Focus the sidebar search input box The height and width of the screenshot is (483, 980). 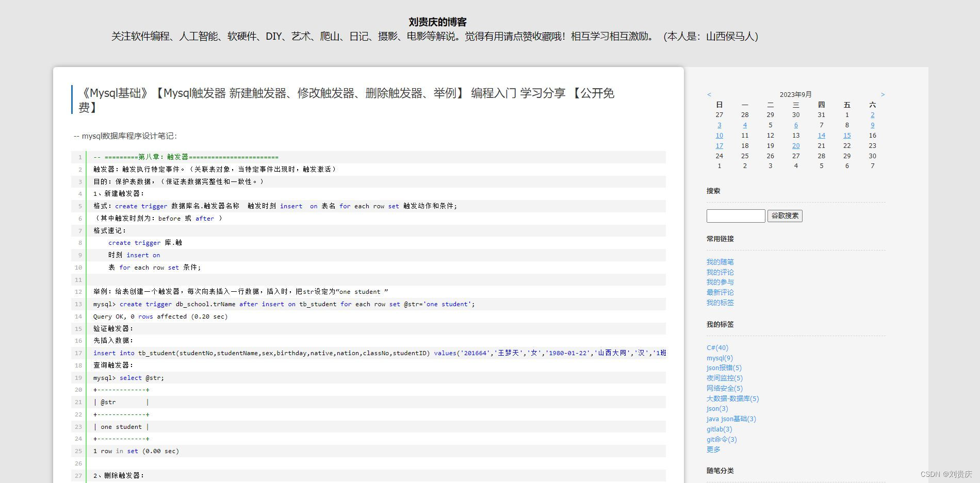(736, 216)
